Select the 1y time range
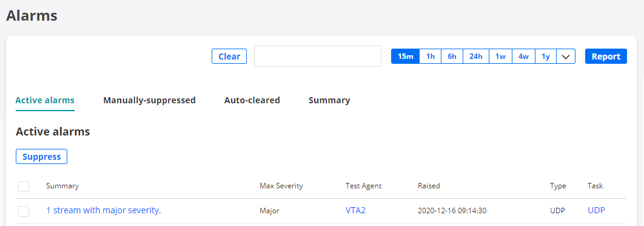 tap(546, 56)
